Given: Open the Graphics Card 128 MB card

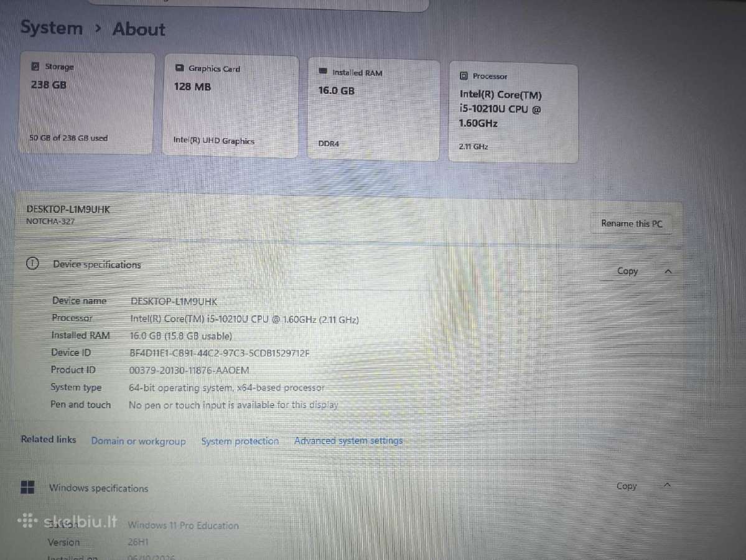Looking at the screenshot, I should point(231,106).
